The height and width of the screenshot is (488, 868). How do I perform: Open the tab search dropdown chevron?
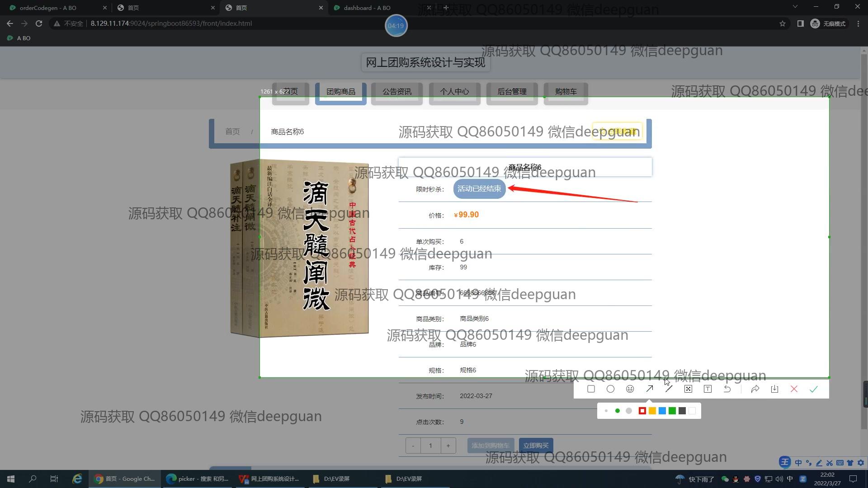coord(795,7)
